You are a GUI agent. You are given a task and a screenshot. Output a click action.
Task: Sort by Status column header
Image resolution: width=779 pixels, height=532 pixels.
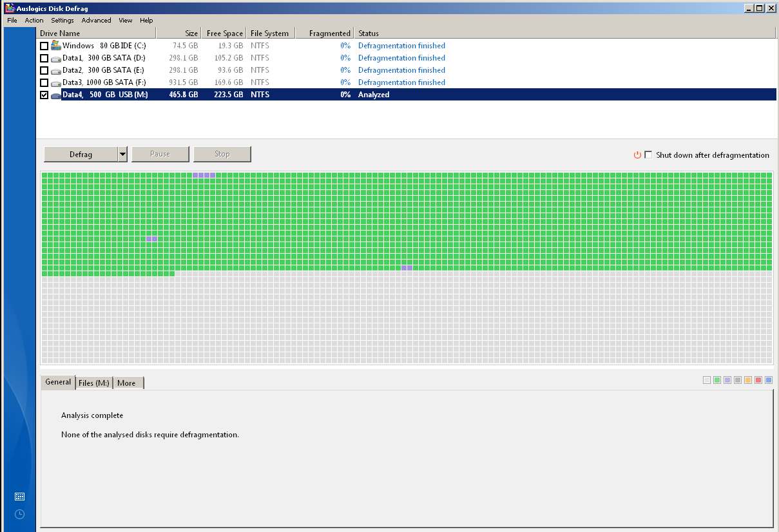pyautogui.click(x=565, y=33)
